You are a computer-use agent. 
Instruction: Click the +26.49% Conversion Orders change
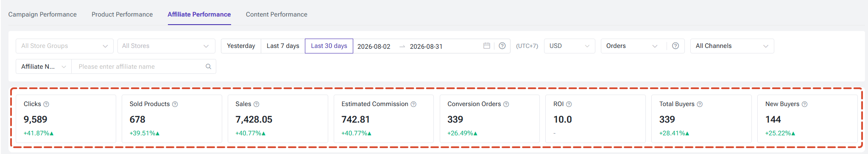coord(462,133)
